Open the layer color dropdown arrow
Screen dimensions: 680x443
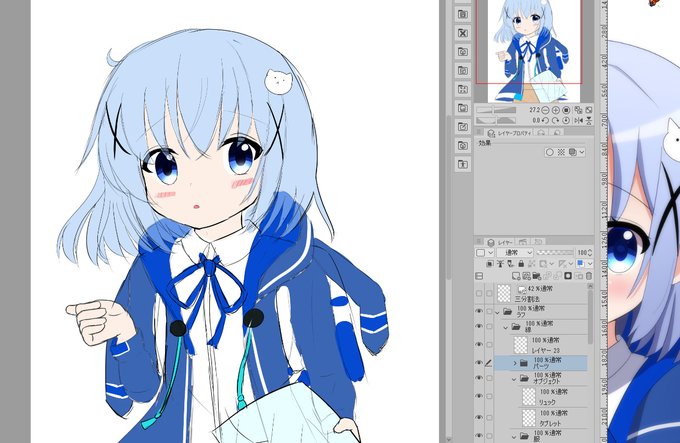(590, 264)
